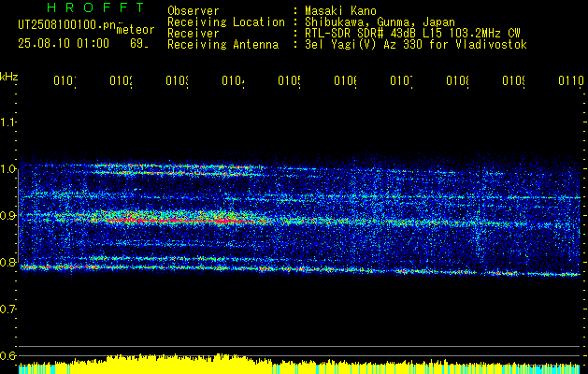
Task: Click the 0108 time marker
Action: tap(457, 81)
